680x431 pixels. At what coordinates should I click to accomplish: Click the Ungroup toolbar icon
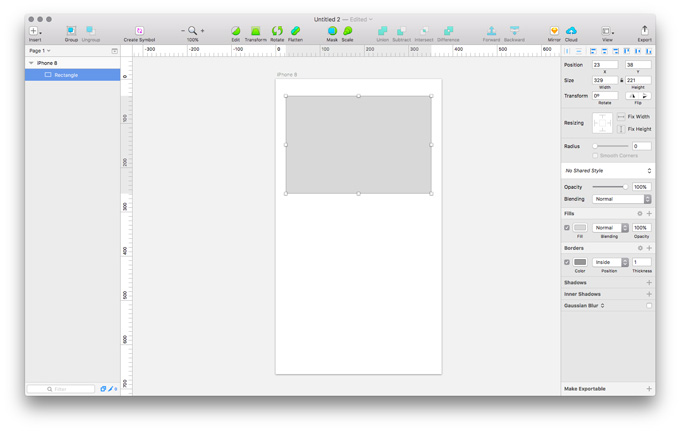pyautogui.click(x=91, y=30)
